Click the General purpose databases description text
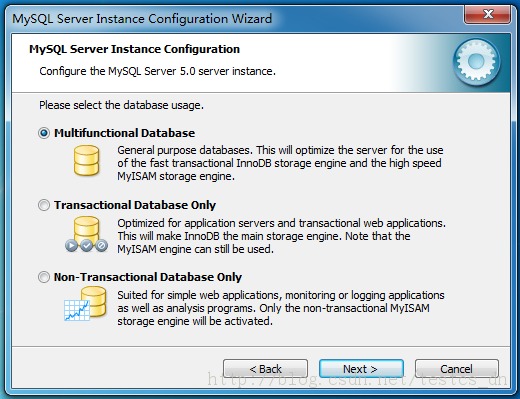 pyautogui.click(x=280, y=163)
